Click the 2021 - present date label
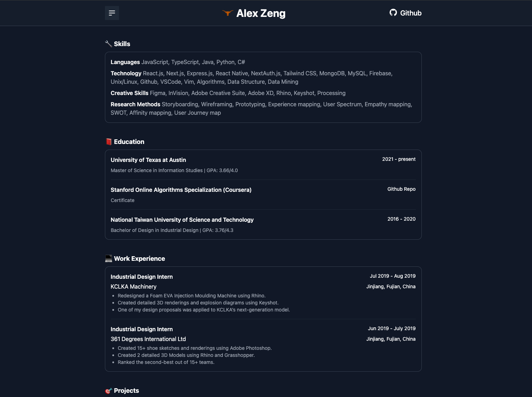The height and width of the screenshot is (397, 532). coord(399,159)
